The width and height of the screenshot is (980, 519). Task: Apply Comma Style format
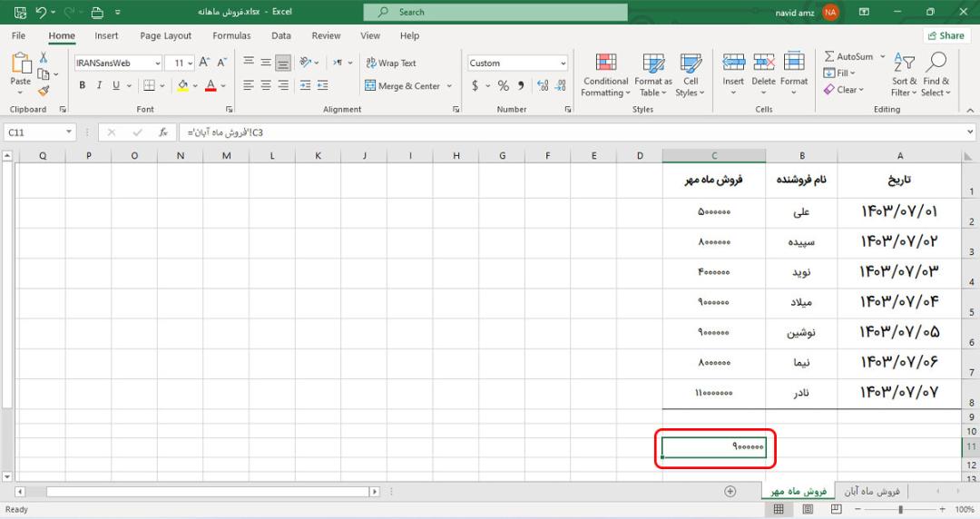(521, 85)
